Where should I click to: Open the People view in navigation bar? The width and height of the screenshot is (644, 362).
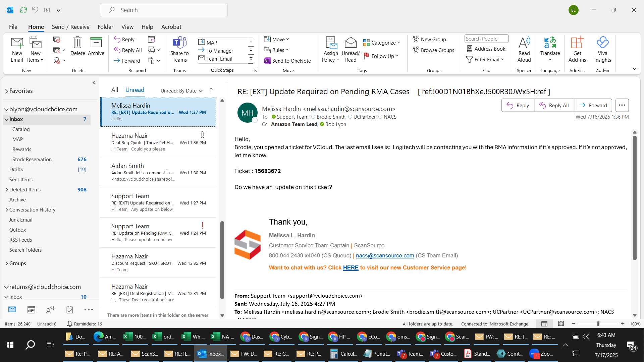click(x=50, y=309)
